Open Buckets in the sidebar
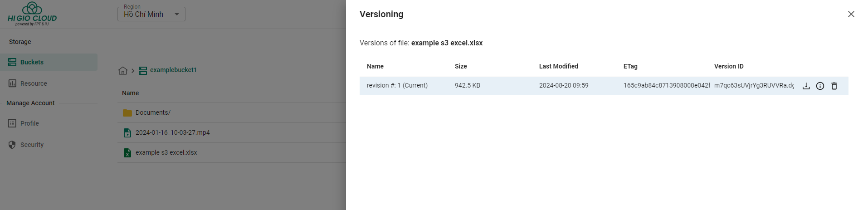The width and height of the screenshot is (868, 210). coord(49,62)
